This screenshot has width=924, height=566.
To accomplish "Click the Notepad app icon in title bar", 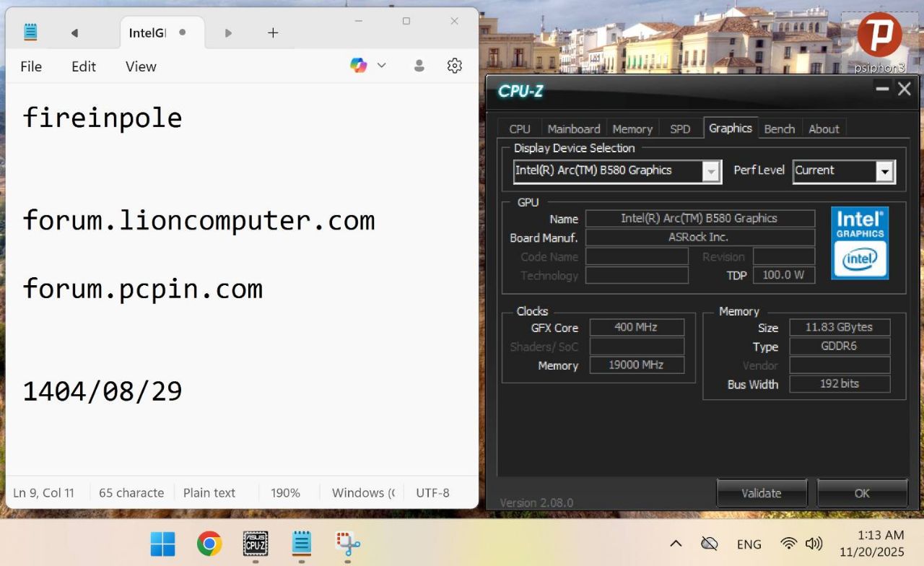I will (x=30, y=32).
